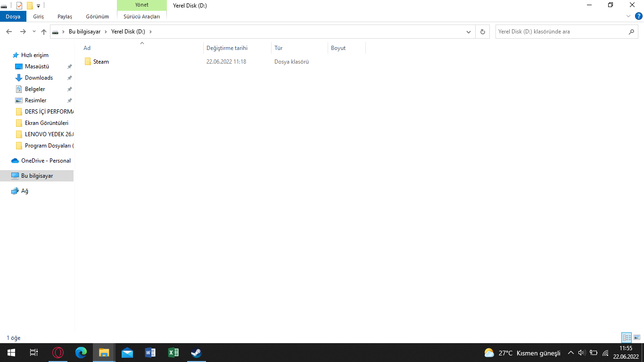Viewport: 644px width, 362px height.
Task: Click the New folder icon in the title bar
Action: 30,6
